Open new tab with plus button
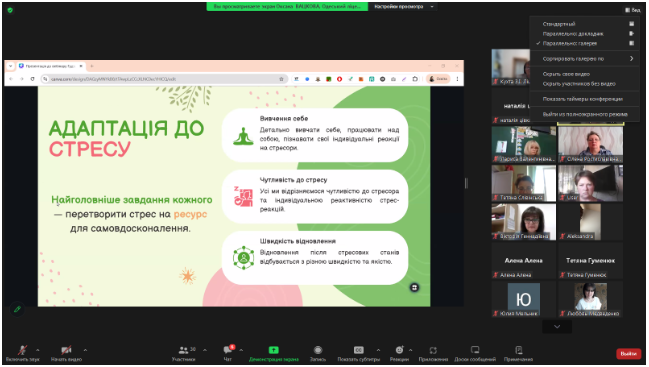 (x=92, y=66)
